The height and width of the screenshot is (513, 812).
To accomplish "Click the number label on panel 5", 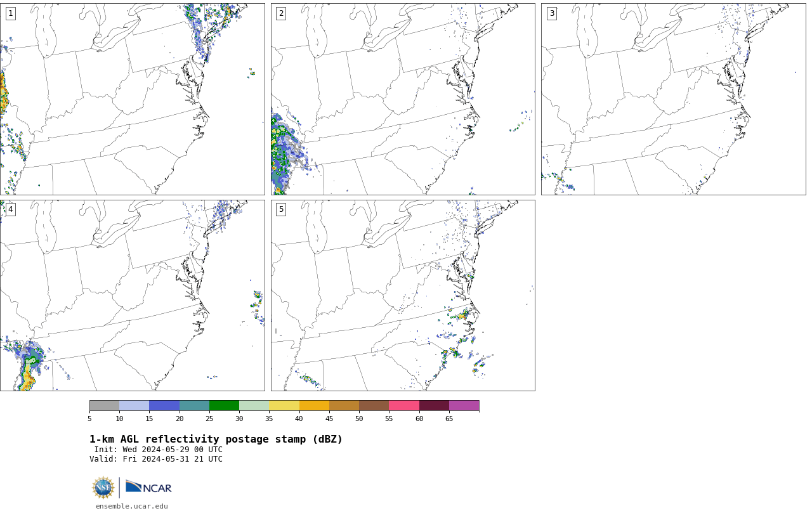I will (x=281, y=209).
